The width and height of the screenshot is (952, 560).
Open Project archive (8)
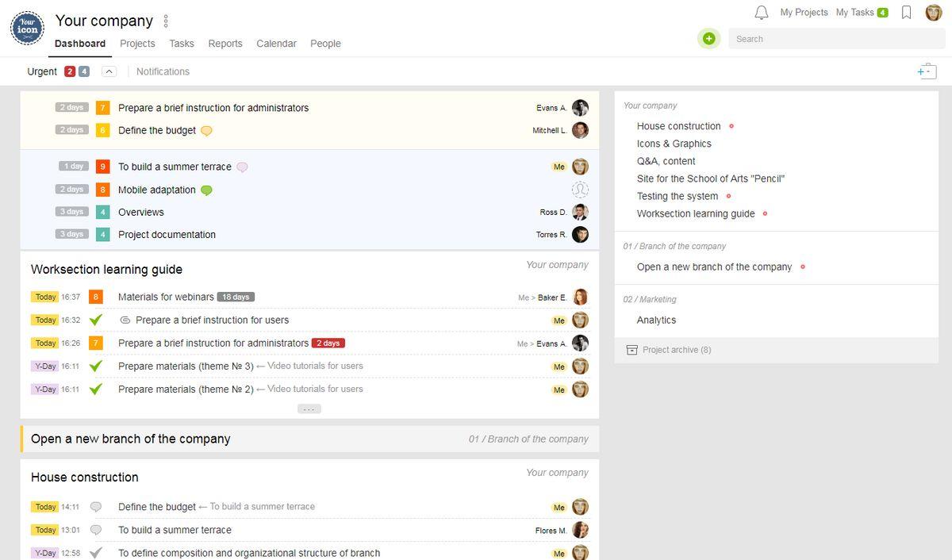click(677, 350)
